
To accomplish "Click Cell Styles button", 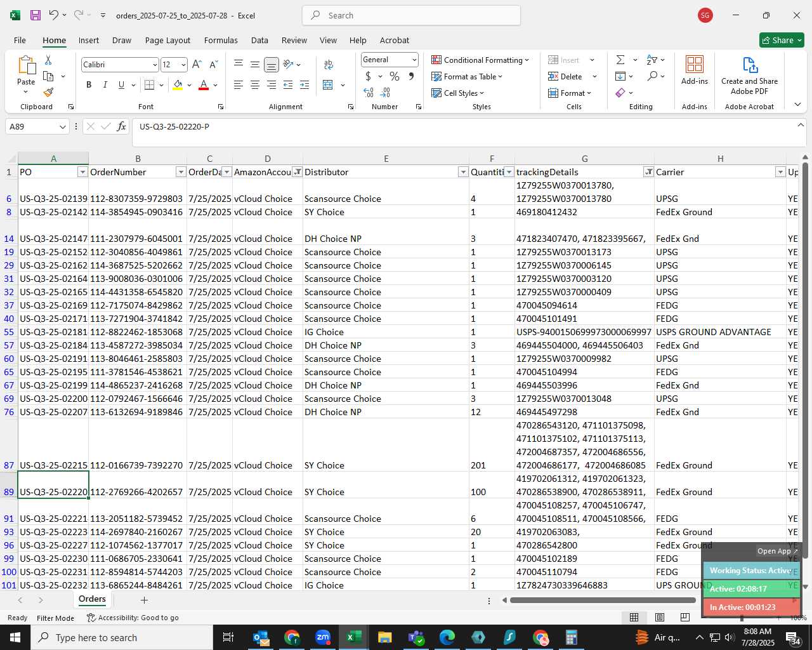I will point(458,93).
